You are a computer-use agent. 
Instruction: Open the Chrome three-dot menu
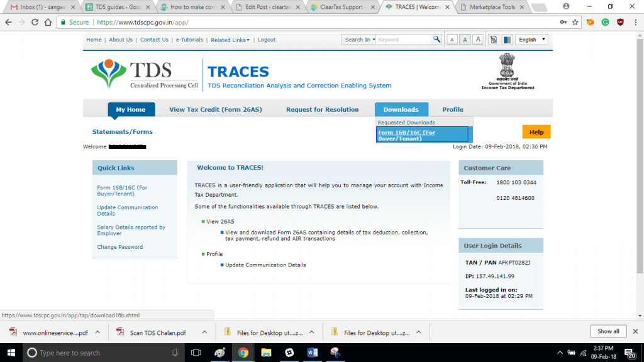[x=635, y=22]
